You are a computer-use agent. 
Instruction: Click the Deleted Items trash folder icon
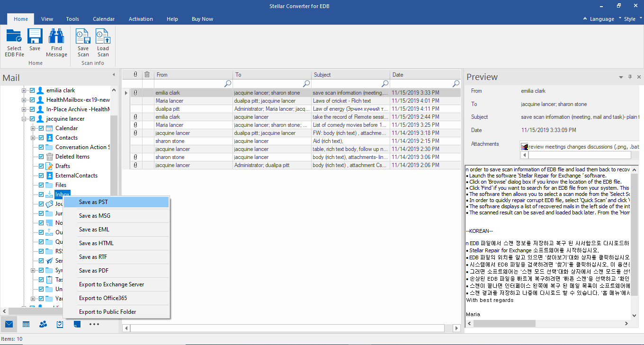point(49,157)
